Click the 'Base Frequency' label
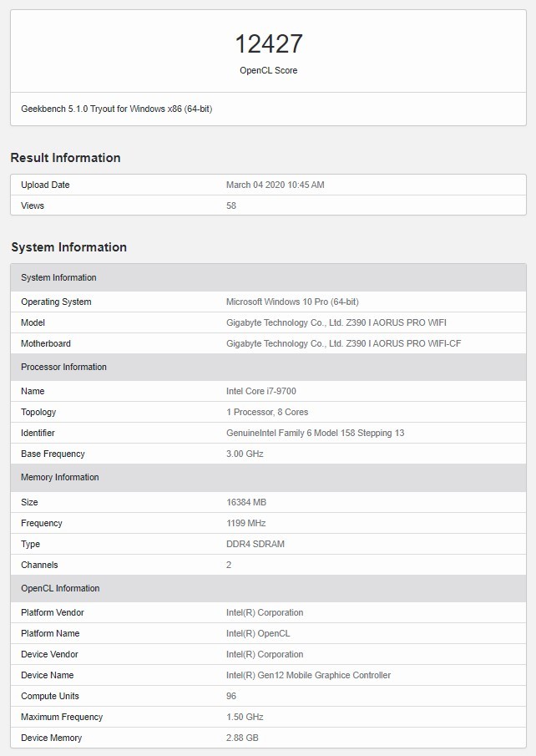 tap(53, 454)
